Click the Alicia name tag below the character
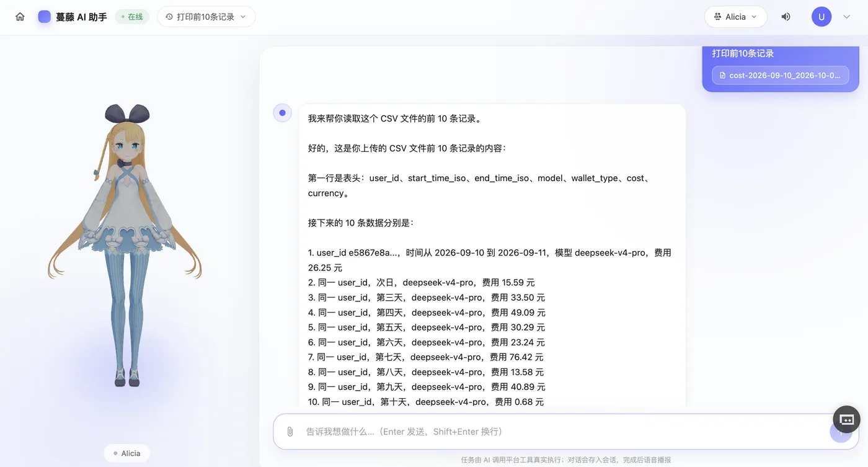The height and width of the screenshot is (467, 868). click(126, 453)
